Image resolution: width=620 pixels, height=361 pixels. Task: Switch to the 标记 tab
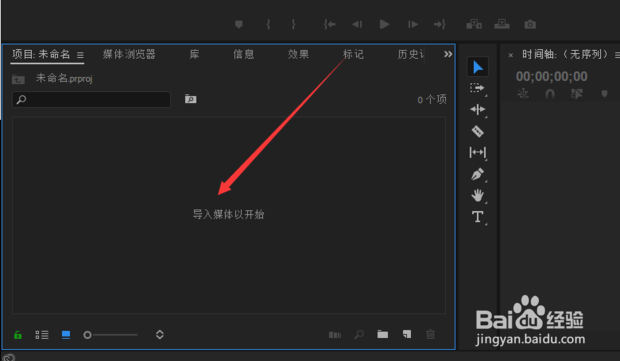point(353,54)
